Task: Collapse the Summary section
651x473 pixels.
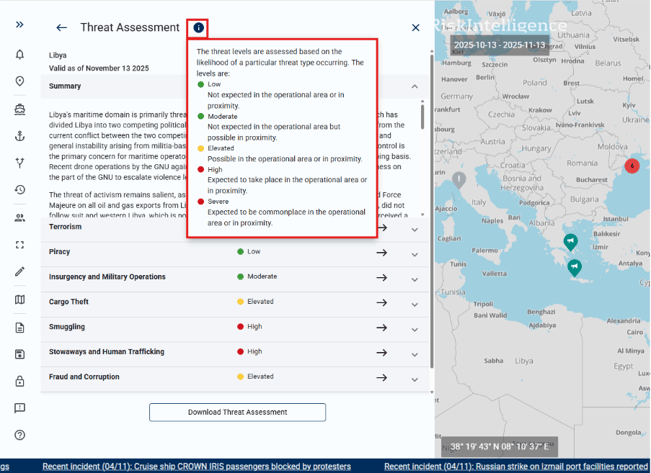Action: tap(415, 87)
